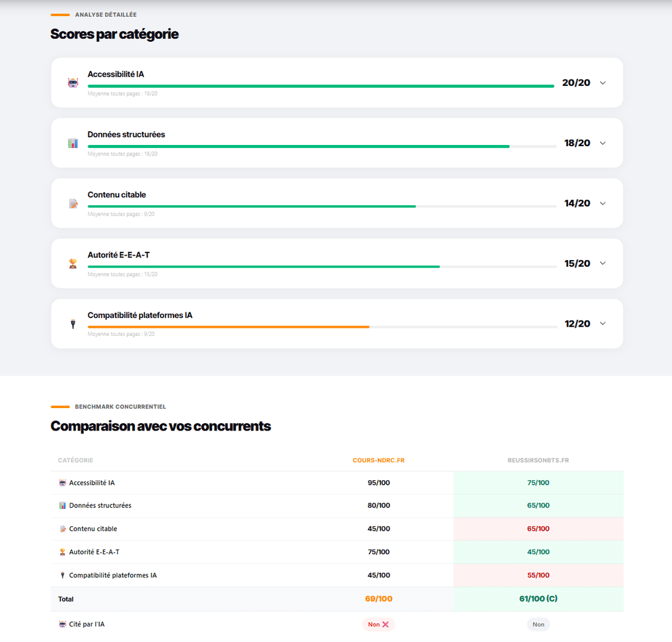Screen dimensions: 672x642
Task: Click the memo icon next to Contenu citable
Action: [73, 203]
